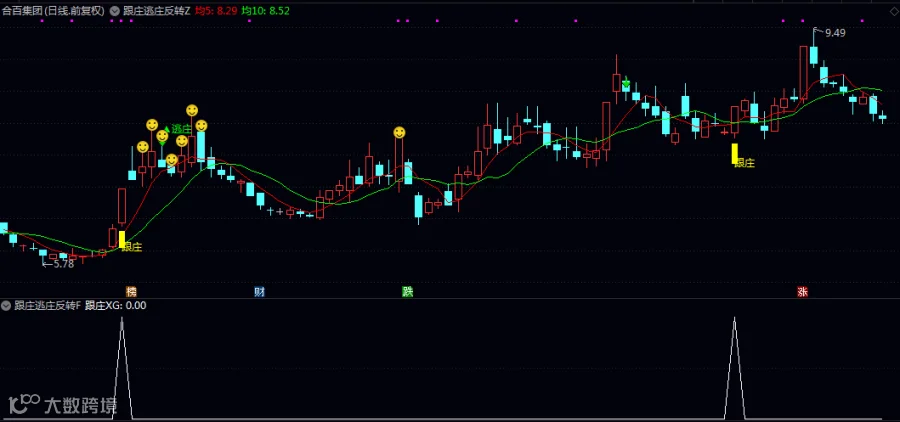The width and height of the screenshot is (900, 422).
Task: Click the 均10: 8.52 moving average label
Action: pyautogui.click(x=265, y=10)
